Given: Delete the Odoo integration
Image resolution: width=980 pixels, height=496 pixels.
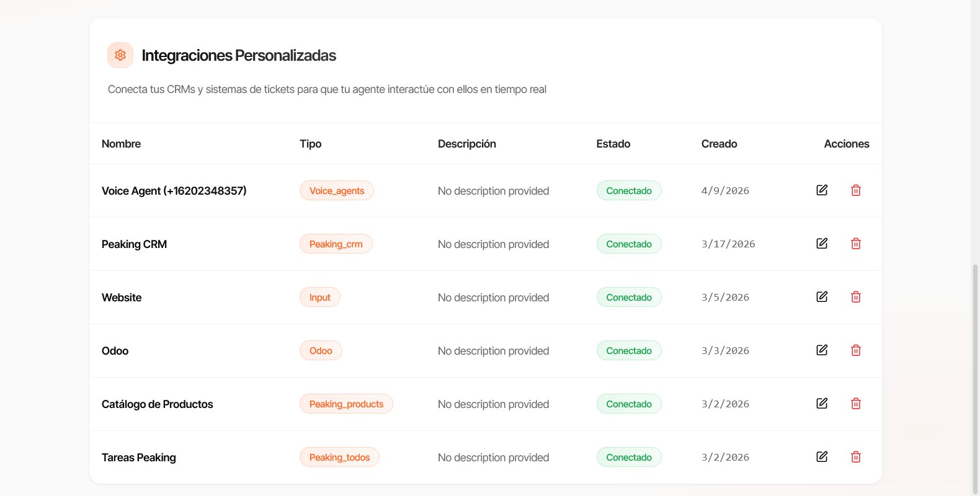Looking at the screenshot, I should (x=856, y=350).
